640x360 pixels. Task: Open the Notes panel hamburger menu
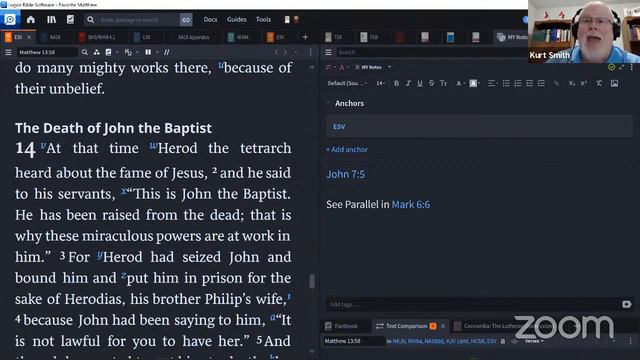coord(328,52)
